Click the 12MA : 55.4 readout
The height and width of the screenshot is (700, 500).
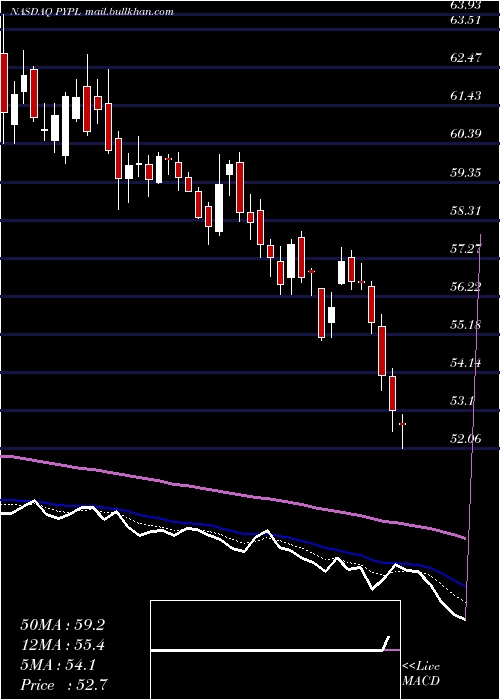62,646
